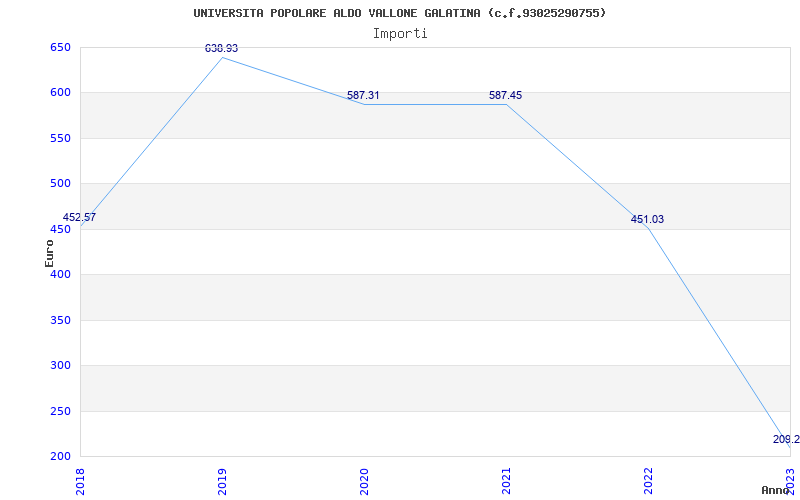The image size is (800, 500).
Task: Click the 2023 x-axis year label
Action: point(790,481)
